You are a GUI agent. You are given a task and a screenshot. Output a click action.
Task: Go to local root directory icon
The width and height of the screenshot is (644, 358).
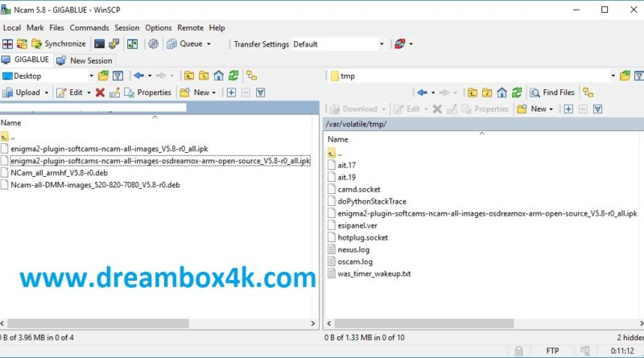click(x=204, y=76)
